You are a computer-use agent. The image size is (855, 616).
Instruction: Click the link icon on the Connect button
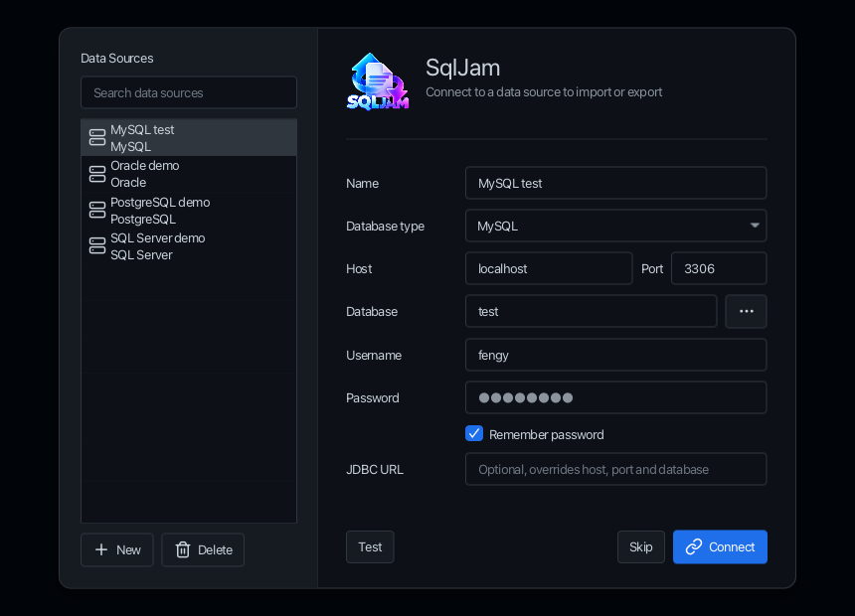[x=694, y=546]
